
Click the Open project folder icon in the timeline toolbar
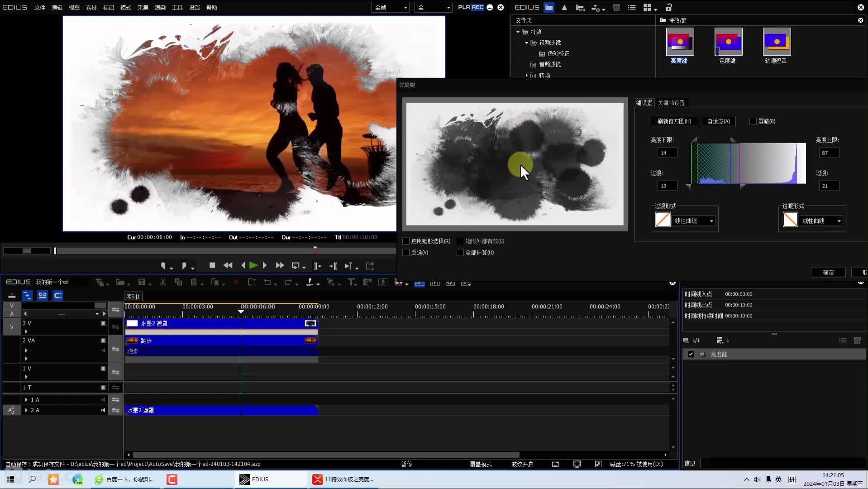tap(120, 282)
